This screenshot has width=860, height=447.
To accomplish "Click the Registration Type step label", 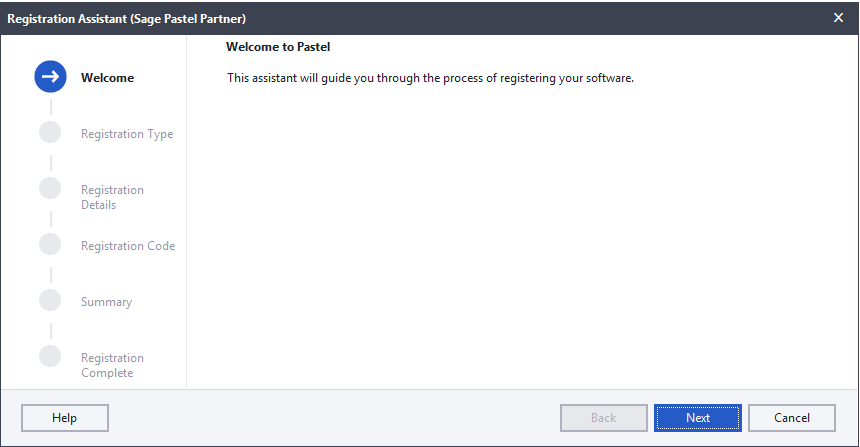I will tap(127, 134).
